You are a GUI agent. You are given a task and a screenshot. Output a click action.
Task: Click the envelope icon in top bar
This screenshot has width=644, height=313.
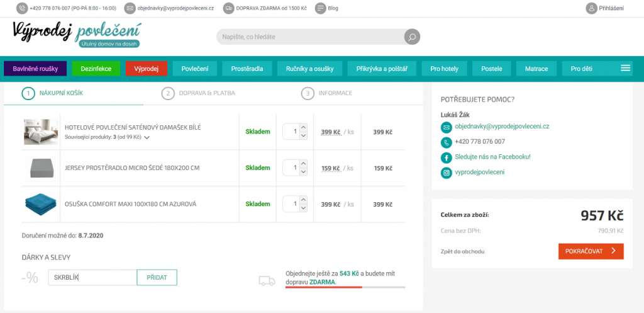pyautogui.click(x=130, y=8)
